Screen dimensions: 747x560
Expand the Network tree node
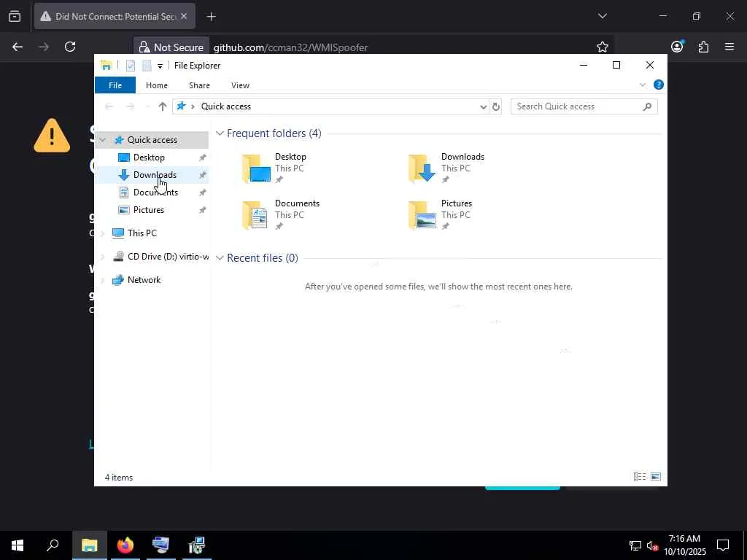(x=102, y=280)
